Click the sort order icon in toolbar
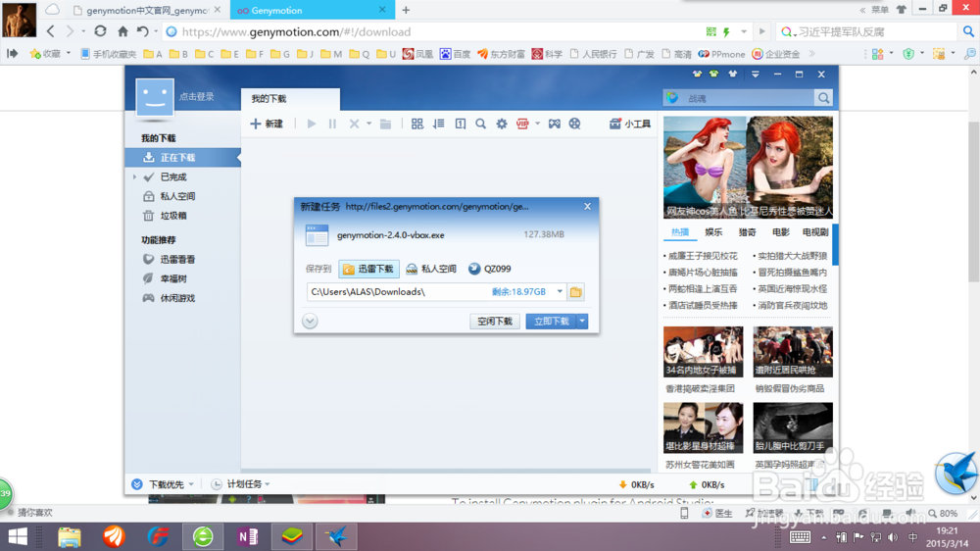Viewport: 980px width, 551px height. (x=439, y=124)
